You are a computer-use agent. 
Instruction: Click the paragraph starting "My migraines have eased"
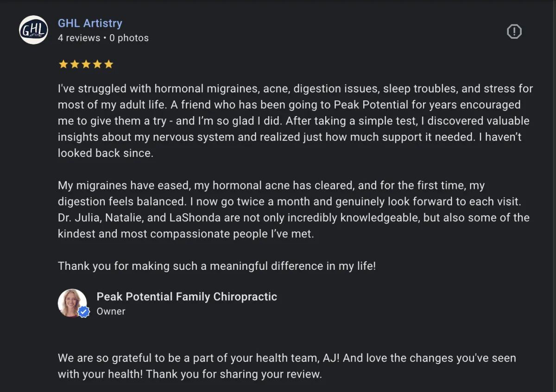[x=294, y=210]
